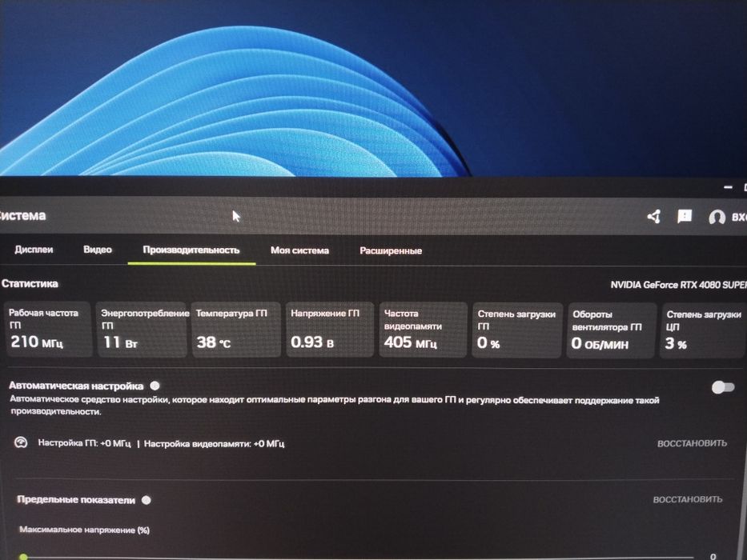Image resolution: width=747 pixels, height=560 pixels.
Task: Select the Производительность tab
Action: click(191, 250)
